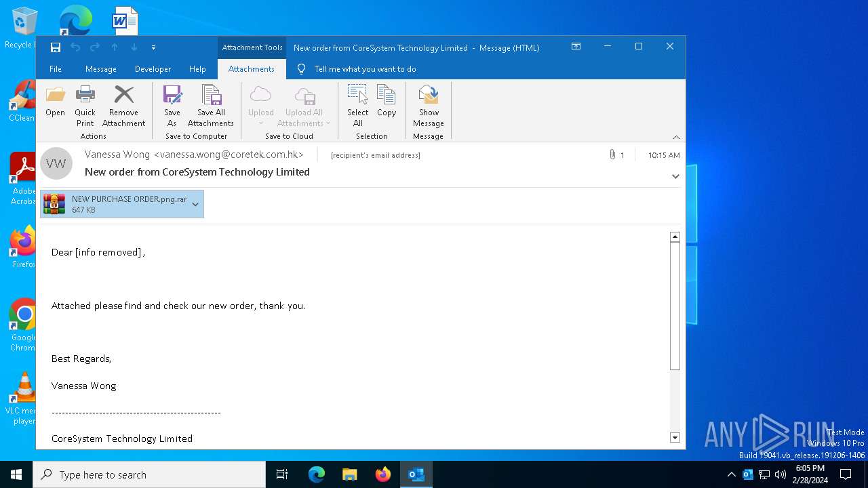Switch to the Developer ribbon tab
868x488 pixels.
[x=153, y=69]
